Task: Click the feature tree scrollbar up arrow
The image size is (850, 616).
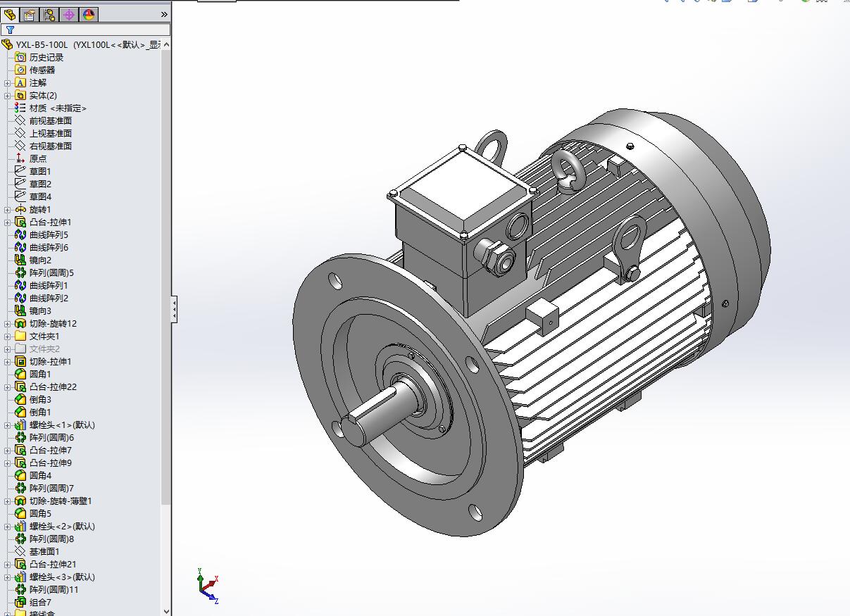Action: coord(166,44)
